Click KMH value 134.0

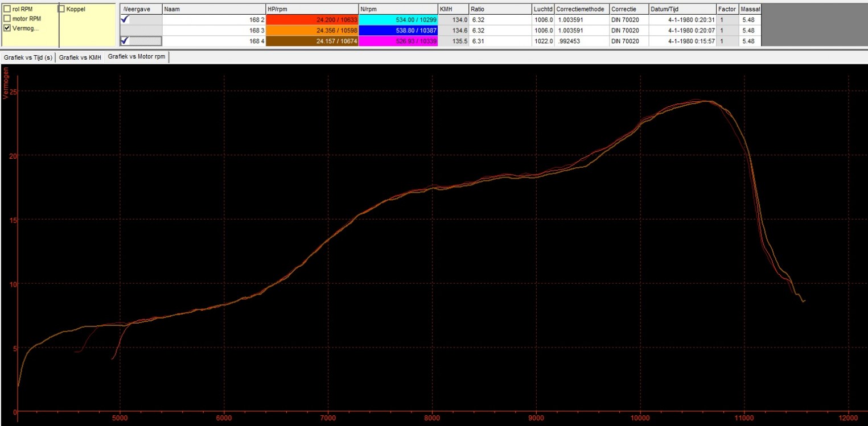(x=453, y=19)
